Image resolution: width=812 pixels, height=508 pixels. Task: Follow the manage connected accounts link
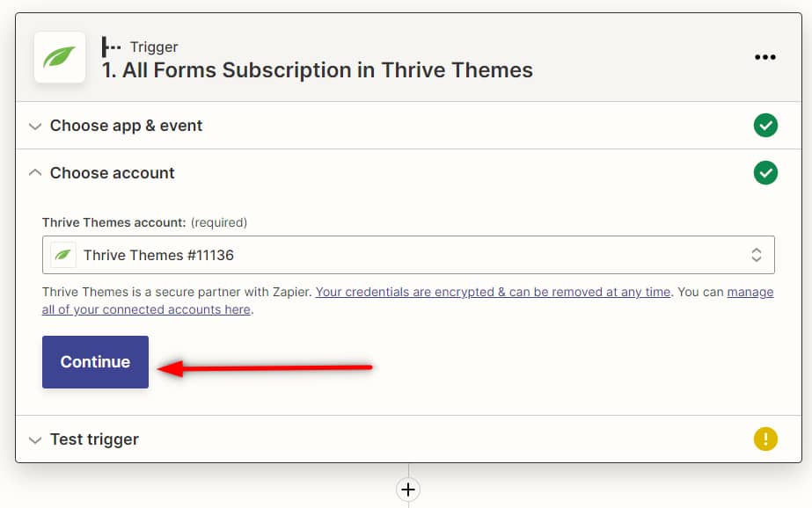[x=146, y=309]
